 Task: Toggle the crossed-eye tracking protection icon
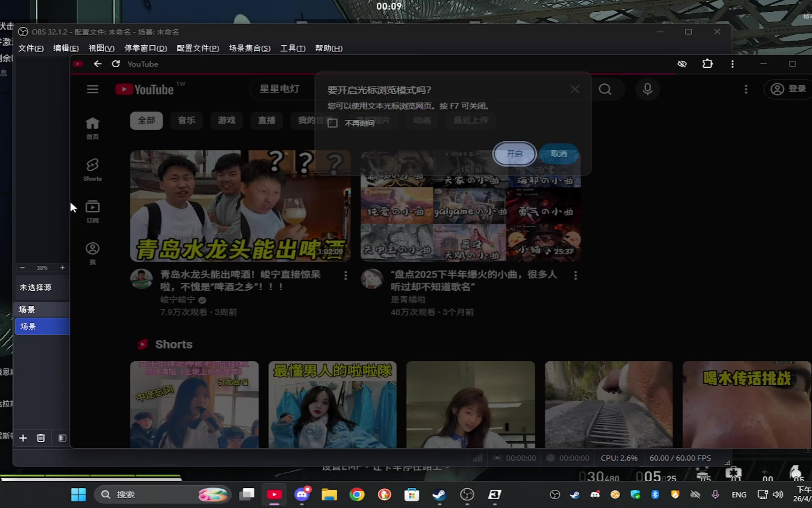(x=682, y=64)
